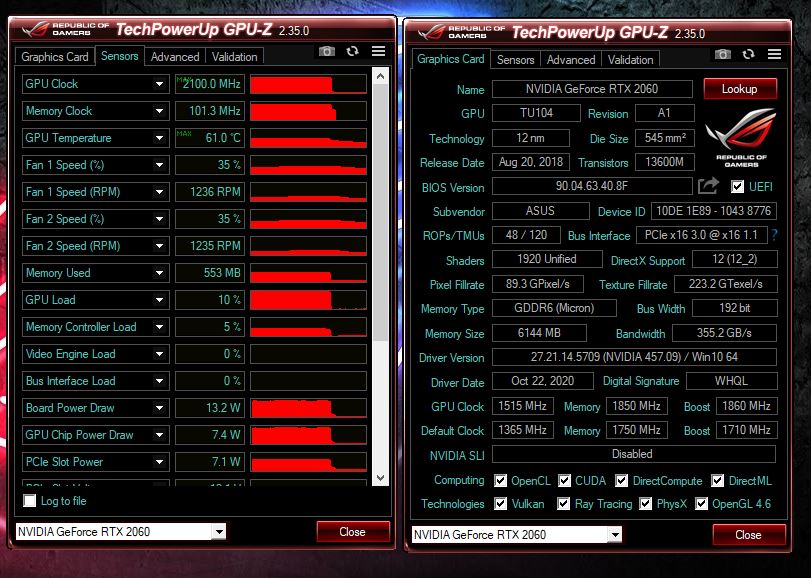The width and height of the screenshot is (811, 578).
Task: Toggle OpenCL checkbox
Action: [500, 481]
